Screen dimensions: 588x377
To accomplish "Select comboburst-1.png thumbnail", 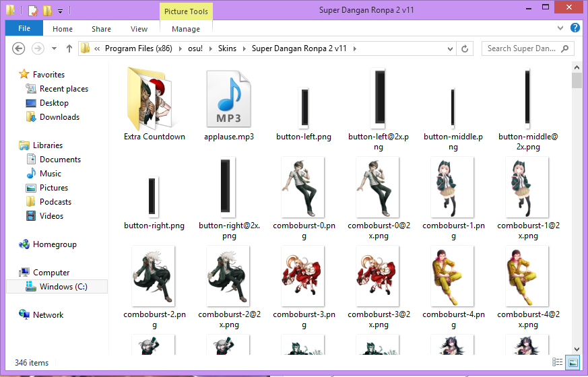I will pyautogui.click(x=453, y=187).
